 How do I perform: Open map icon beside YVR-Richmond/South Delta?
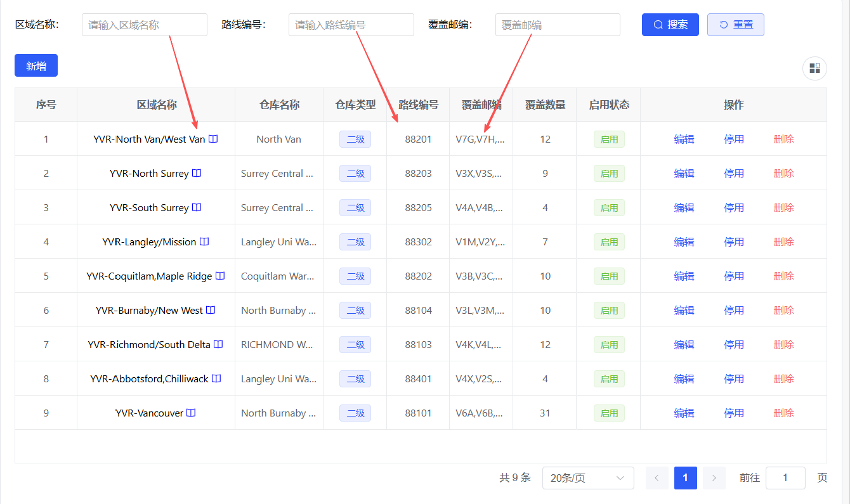coord(218,344)
